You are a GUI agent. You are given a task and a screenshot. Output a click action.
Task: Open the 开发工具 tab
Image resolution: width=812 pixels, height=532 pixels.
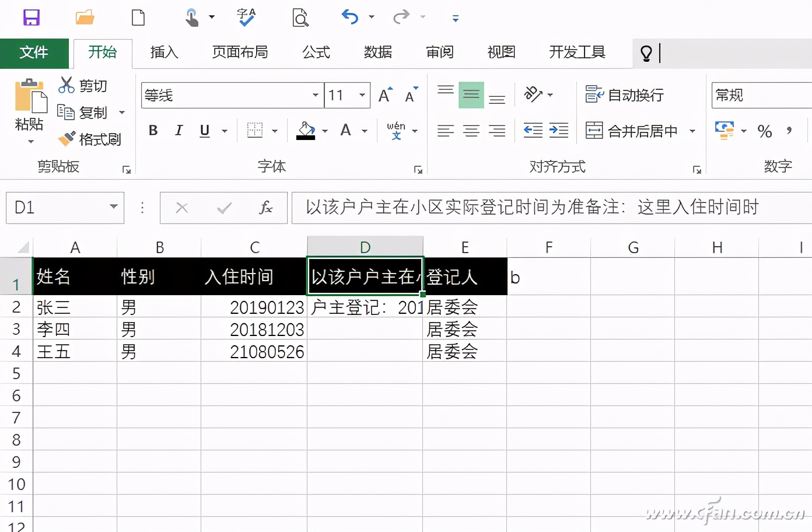pyautogui.click(x=577, y=52)
